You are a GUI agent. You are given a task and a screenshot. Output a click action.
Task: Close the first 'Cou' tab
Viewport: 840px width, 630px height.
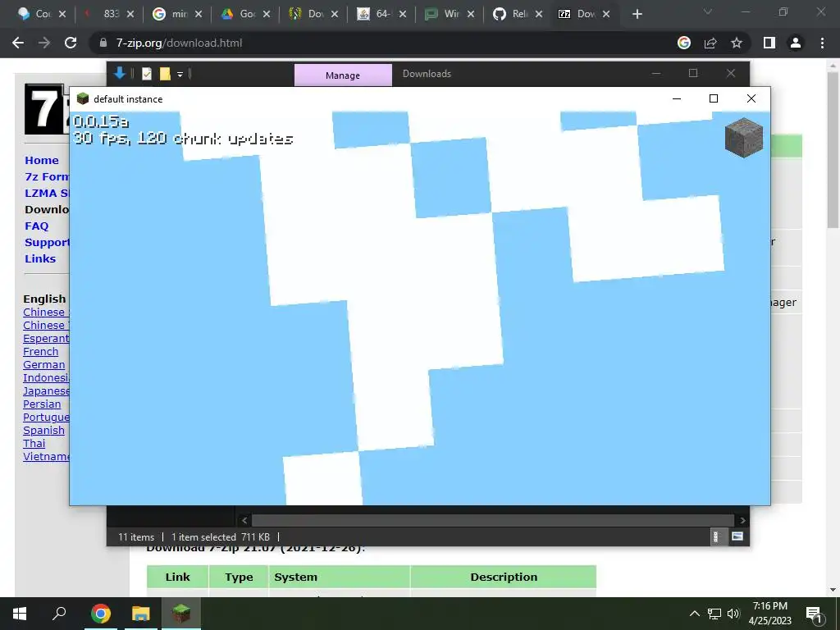[x=62, y=14]
